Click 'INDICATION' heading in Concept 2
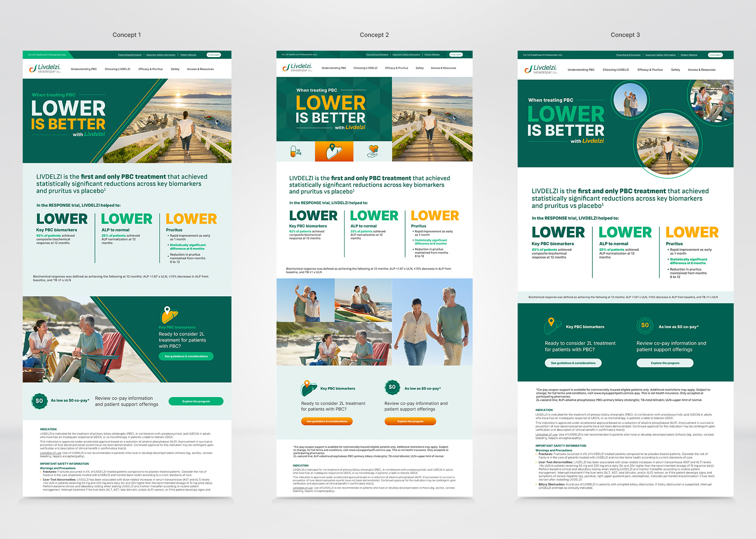 [x=301, y=466]
